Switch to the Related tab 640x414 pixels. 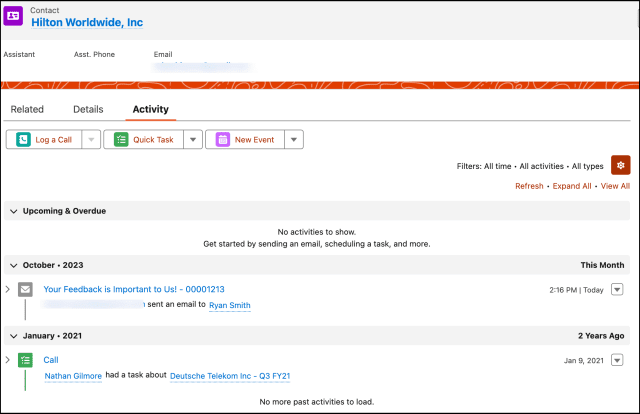[27, 109]
